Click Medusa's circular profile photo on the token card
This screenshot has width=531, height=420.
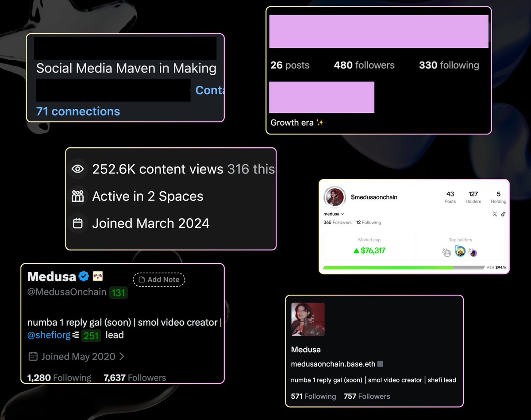334,197
